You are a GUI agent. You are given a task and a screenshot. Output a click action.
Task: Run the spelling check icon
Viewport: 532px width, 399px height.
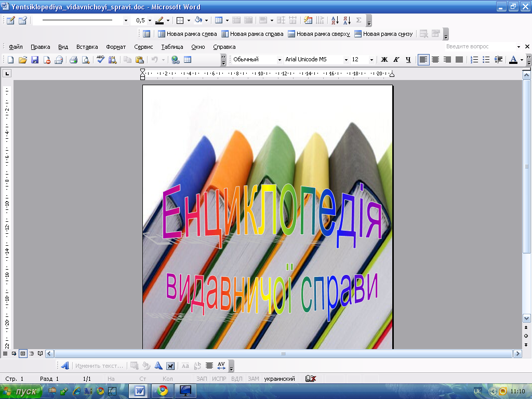point(100,60)
